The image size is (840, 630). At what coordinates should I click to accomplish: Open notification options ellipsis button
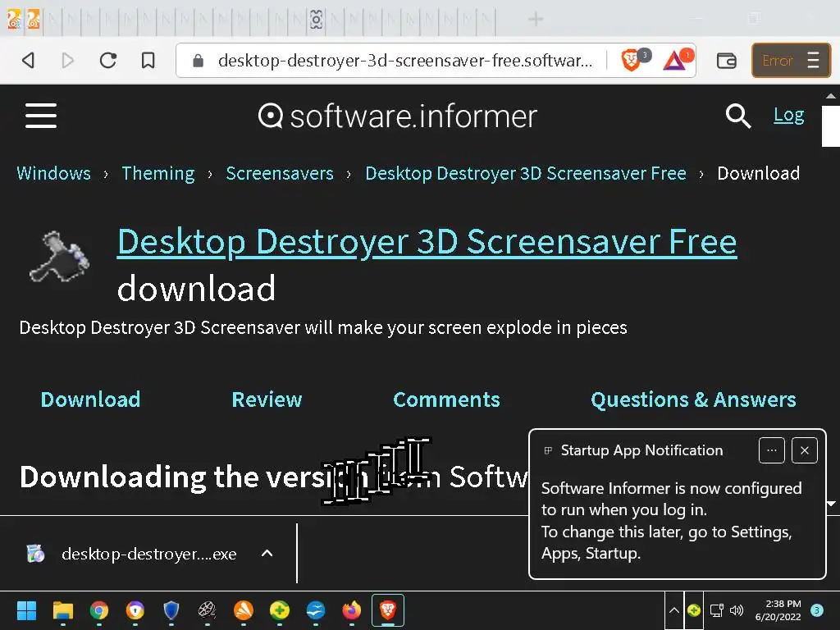(x=771, y=450)
